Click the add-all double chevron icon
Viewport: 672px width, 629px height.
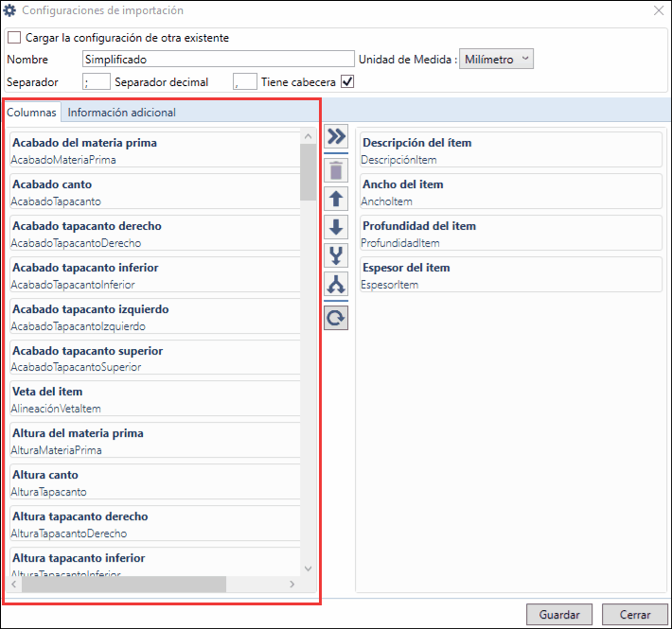(x=336, y=136)
